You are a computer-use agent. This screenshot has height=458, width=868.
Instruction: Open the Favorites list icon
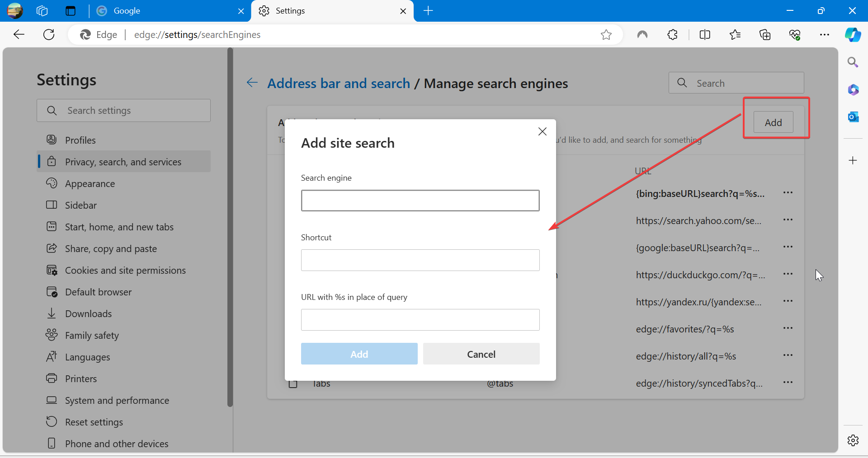(x=735, y=34)
